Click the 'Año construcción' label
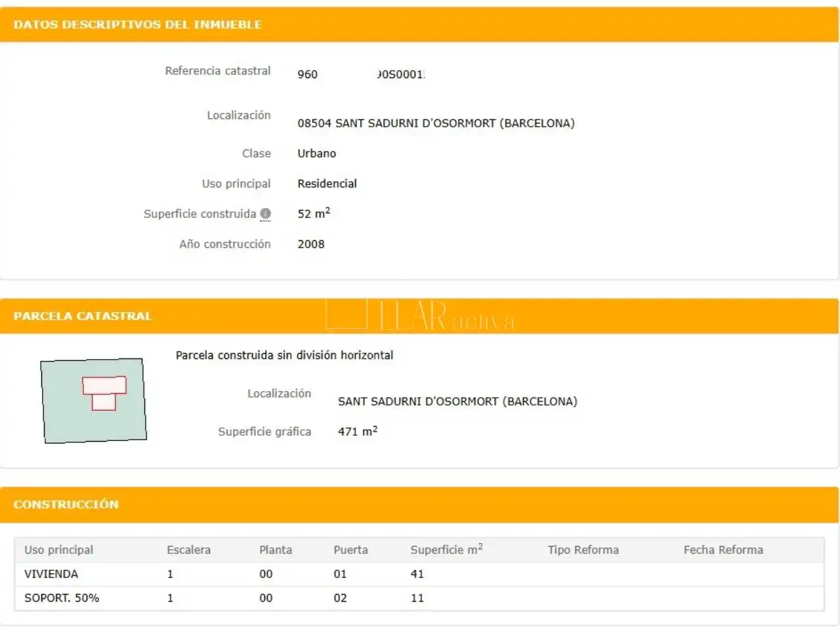Screen dimensions: 840x630 [x=225, y=244]
